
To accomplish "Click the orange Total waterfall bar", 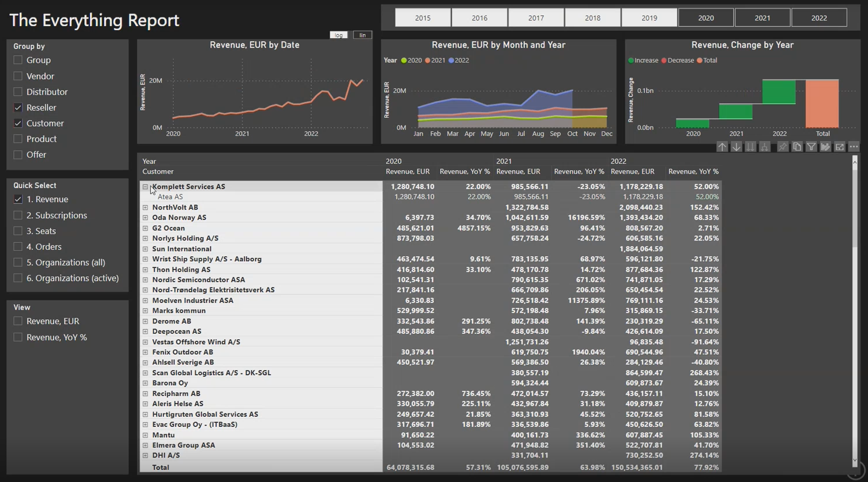I will click(822, 103).
